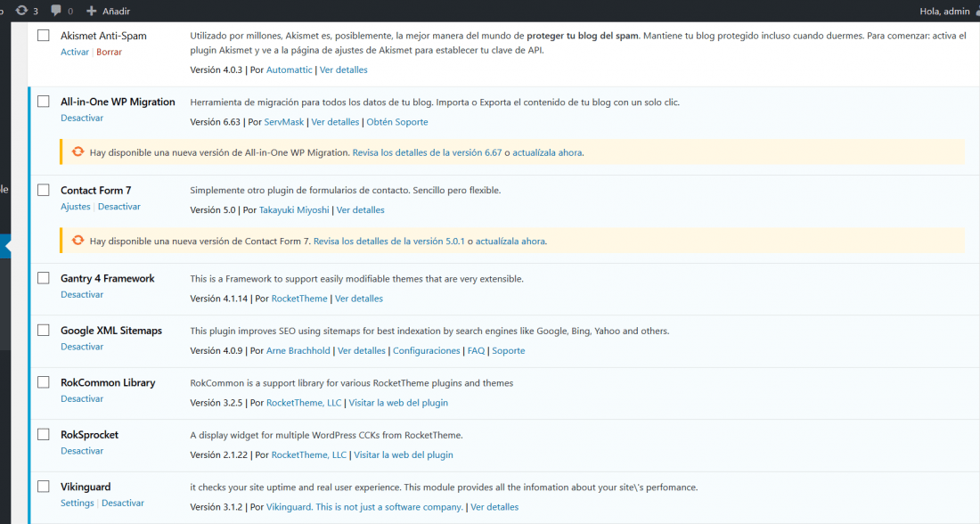Select the RokCommon Library checkbox
Image resolution: width=980 pixels, height=524 pixels.
(43, 382)
